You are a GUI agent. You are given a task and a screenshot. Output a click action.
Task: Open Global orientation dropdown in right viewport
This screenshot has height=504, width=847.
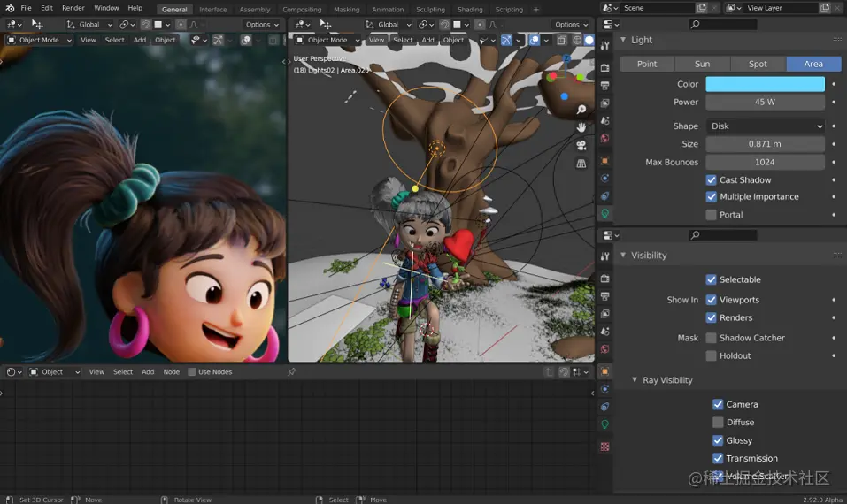click(x=389, y=24)
